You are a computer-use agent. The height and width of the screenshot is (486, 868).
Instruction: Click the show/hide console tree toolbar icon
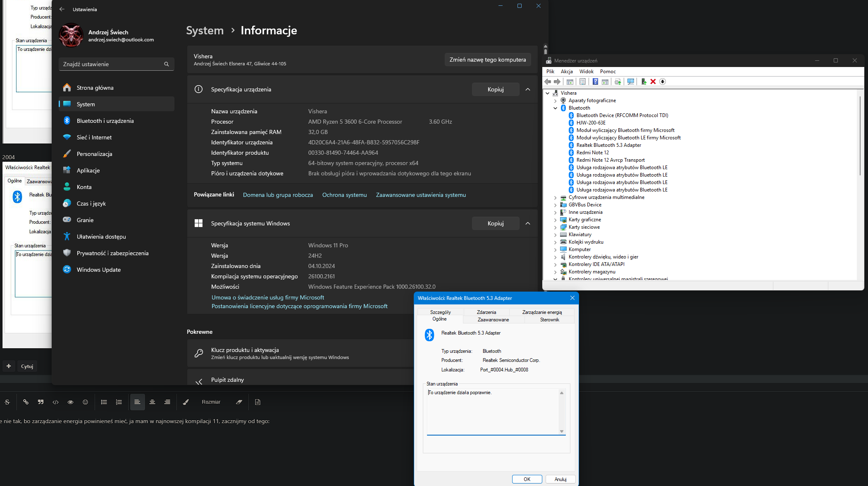pos(570,81)
